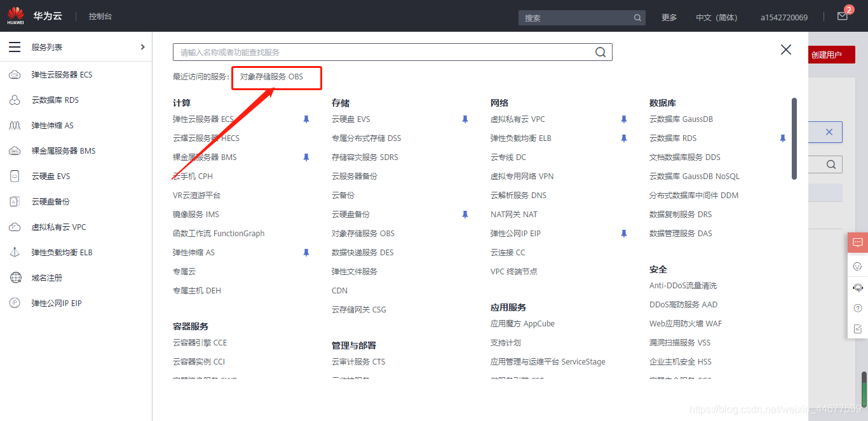Open the mail notifications icon
The height and width of the screenshot is (421, 868).
point(843,17)
